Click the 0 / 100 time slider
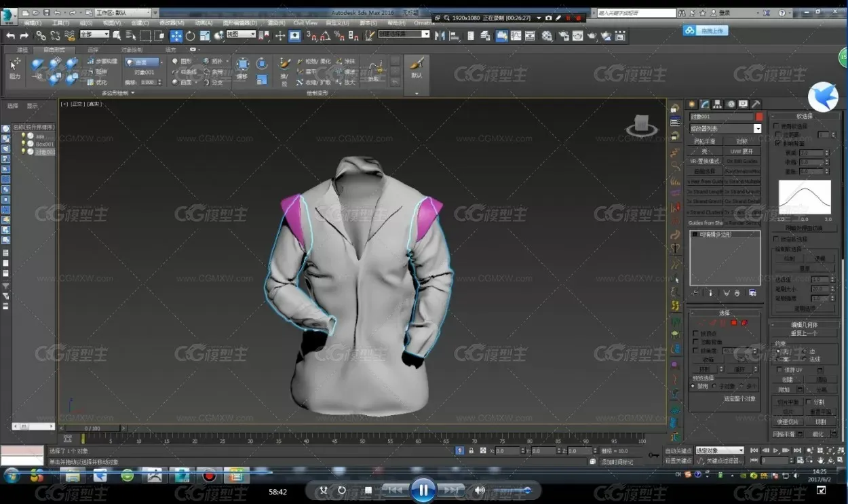 92,428
